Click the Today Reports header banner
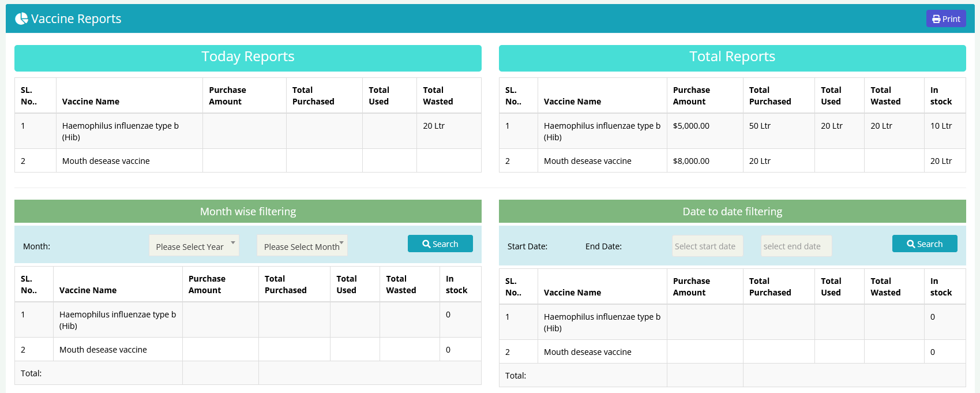This screenshot has height=393, width=980. pos(247,57)
